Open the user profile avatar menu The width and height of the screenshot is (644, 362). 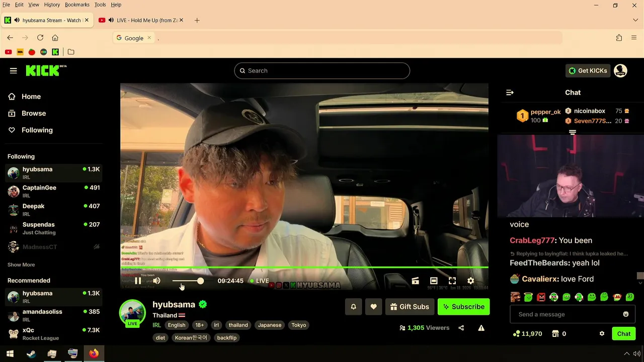(620, 71)
